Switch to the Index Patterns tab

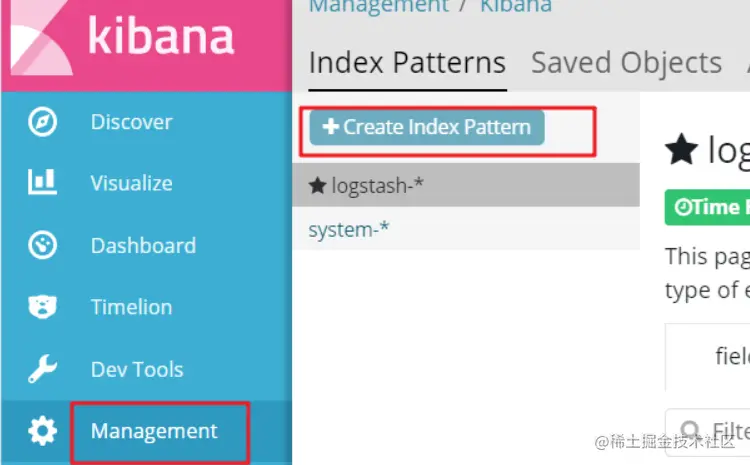pos(407,63)
